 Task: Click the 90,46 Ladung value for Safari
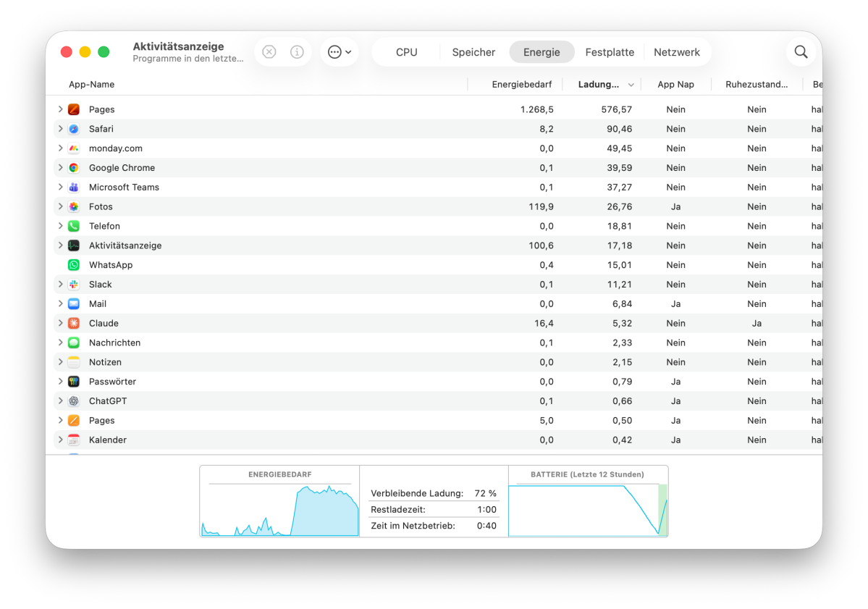pyautogui.click(x=619, y=128)
